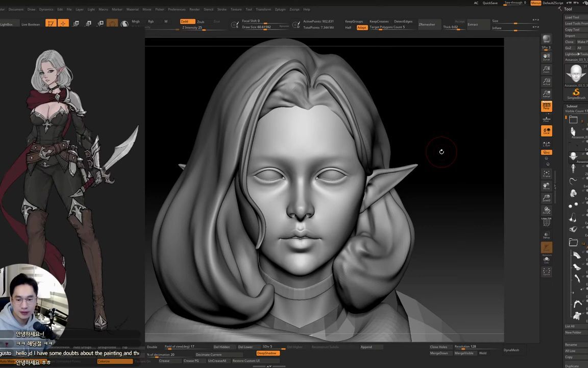The image size is (588, 368).
Task: Select the Rotate mode icon in top shelf
Action: tap(100, 24)
